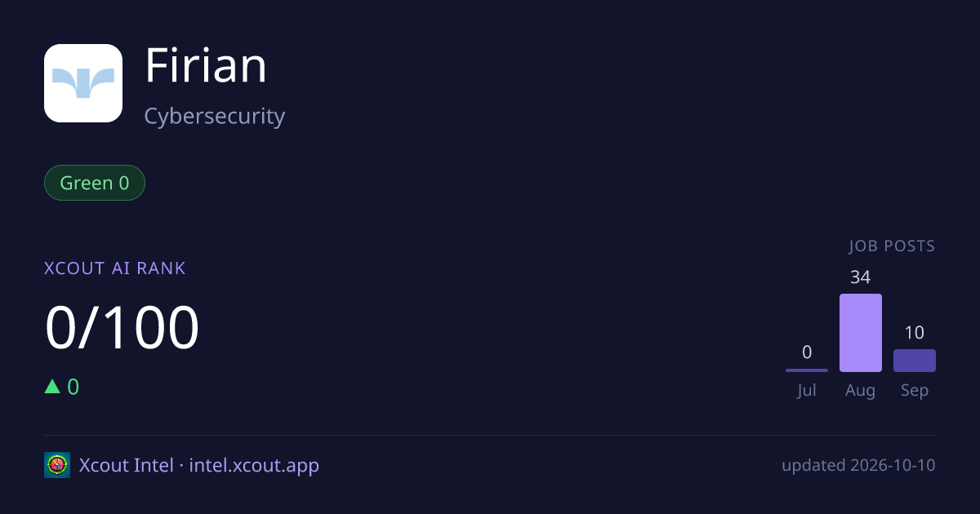This screenshot has width=980, height=514.
Task: Click the 10 value above September bar
Action: pos(915,333)
